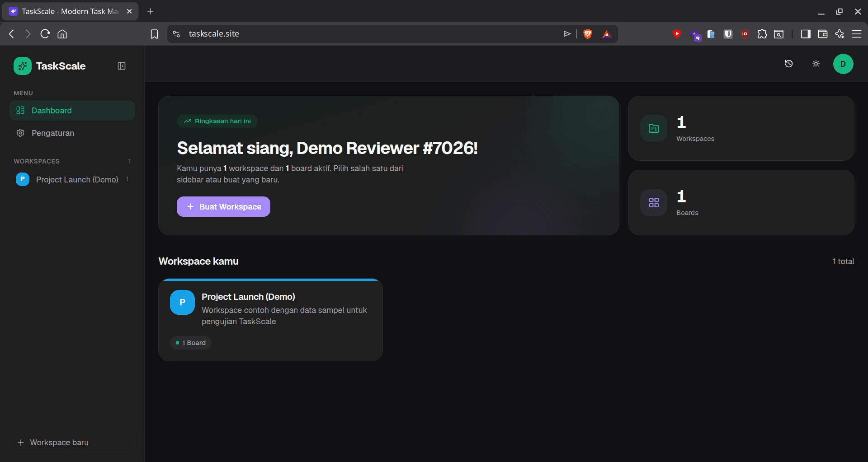This screenshot has width=868, height=462.
Task: Click the Boards count card
Action: (741, 202)
